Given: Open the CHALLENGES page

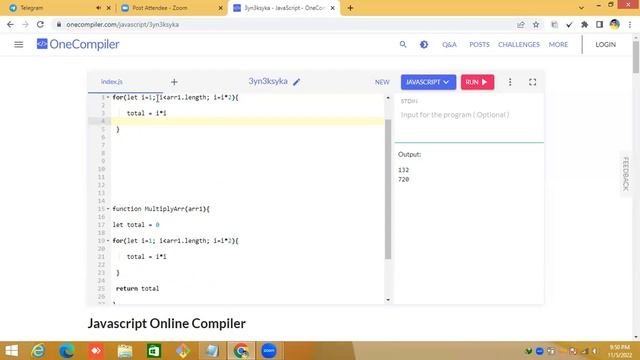Looking at the screenshot, I should [x=518, y=44].
